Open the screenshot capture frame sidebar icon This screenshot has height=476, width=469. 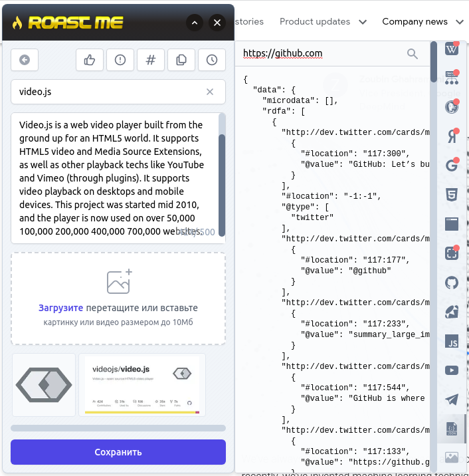click(x=452, y=253)
